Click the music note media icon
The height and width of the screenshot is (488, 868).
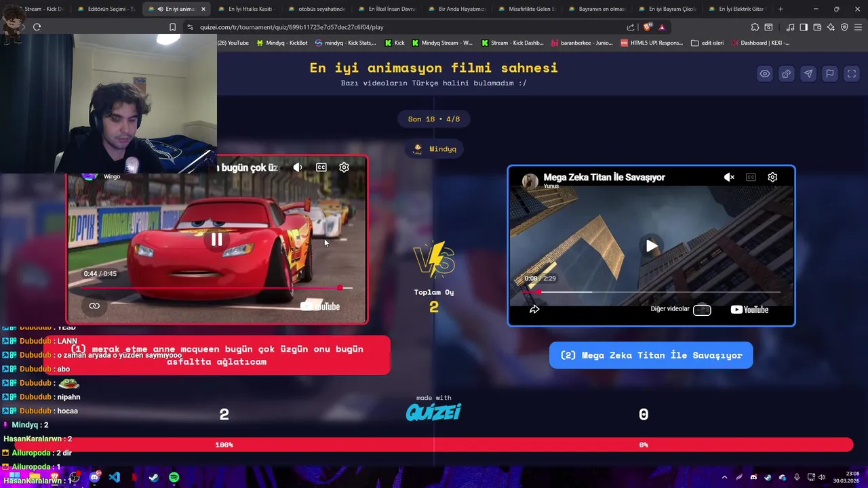(790, 27)
